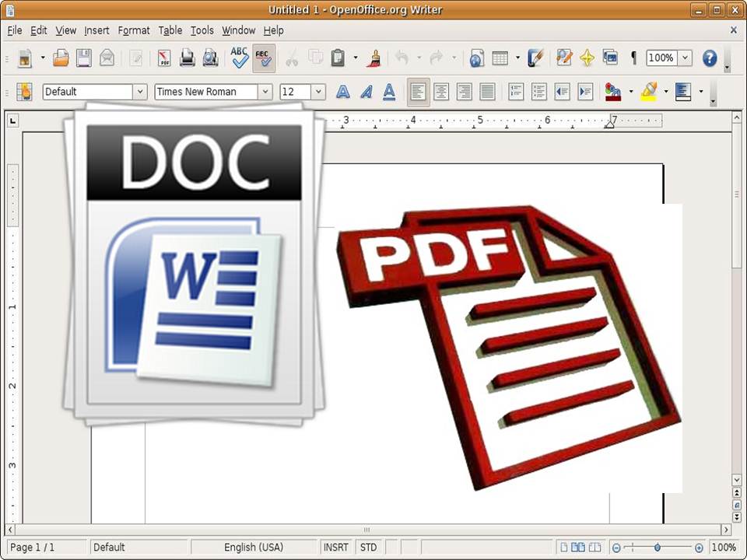Click the zoom slider handle
This screenshot has width=747, height=560.
click(658, 548)
